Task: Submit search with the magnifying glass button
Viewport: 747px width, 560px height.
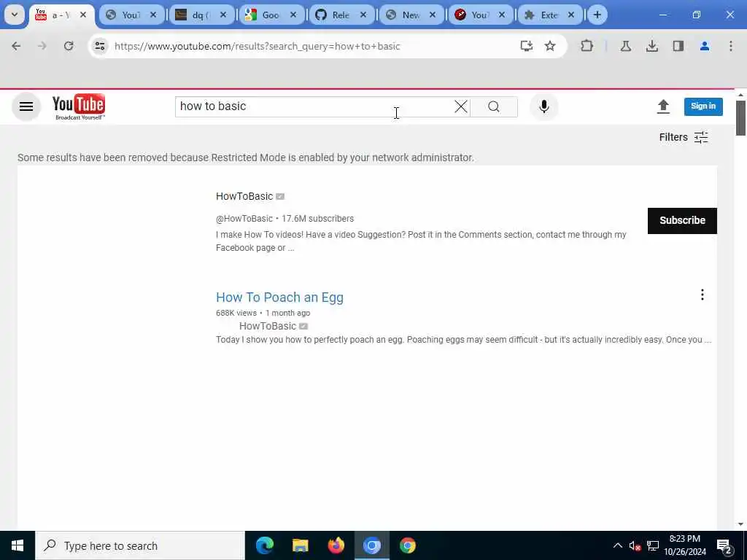Action: pyautogui.click(x=494, y=106)
